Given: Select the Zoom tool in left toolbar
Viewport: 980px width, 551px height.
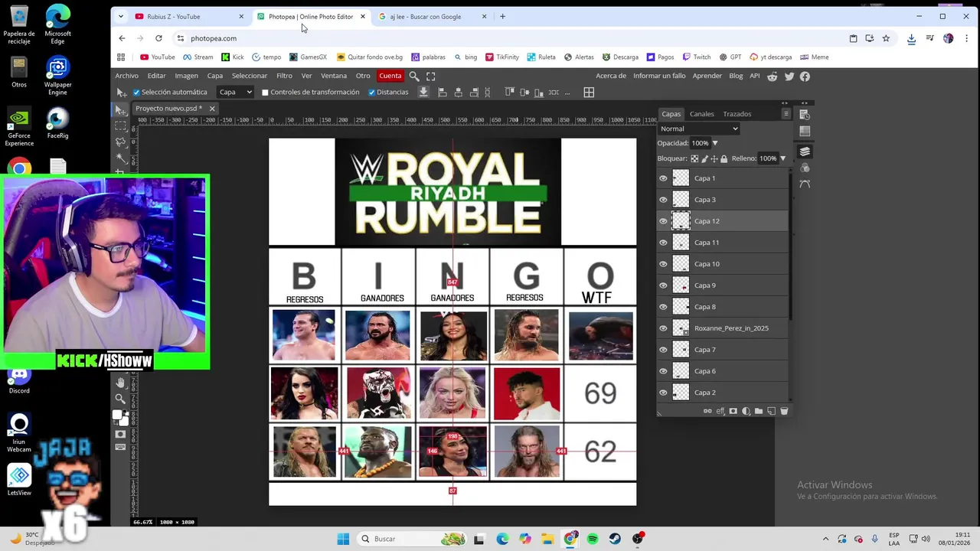Looking at the screenshot, I should pyautogui.click(x=120, y=399).
